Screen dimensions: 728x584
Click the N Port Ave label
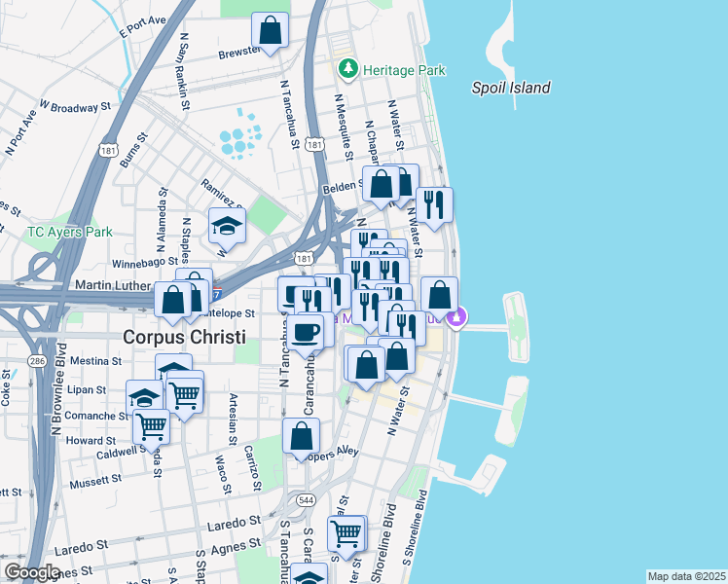20,132
